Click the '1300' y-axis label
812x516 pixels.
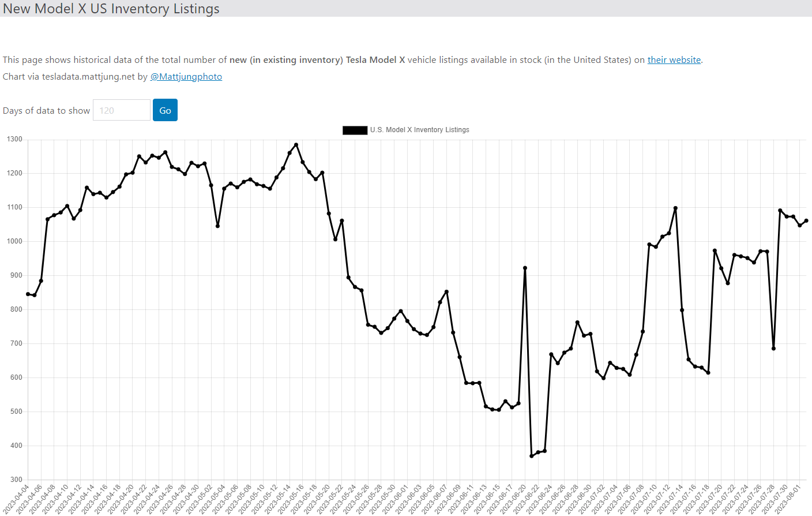point(14,139)
